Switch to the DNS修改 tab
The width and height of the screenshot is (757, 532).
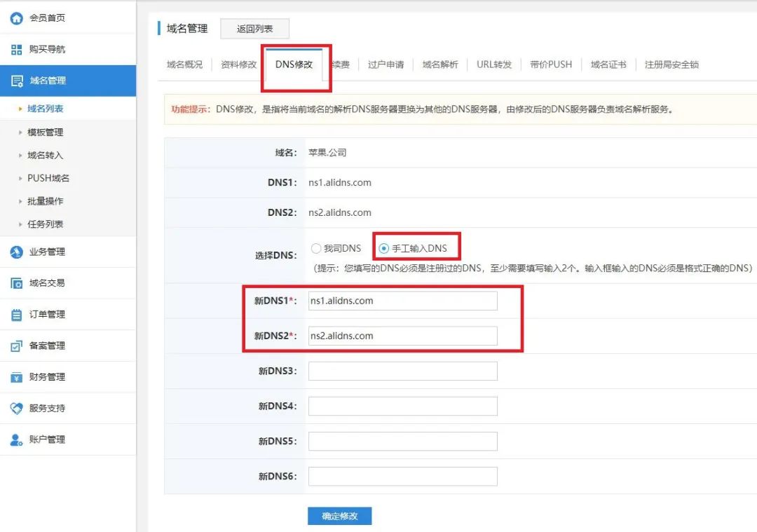coord(296,64)
